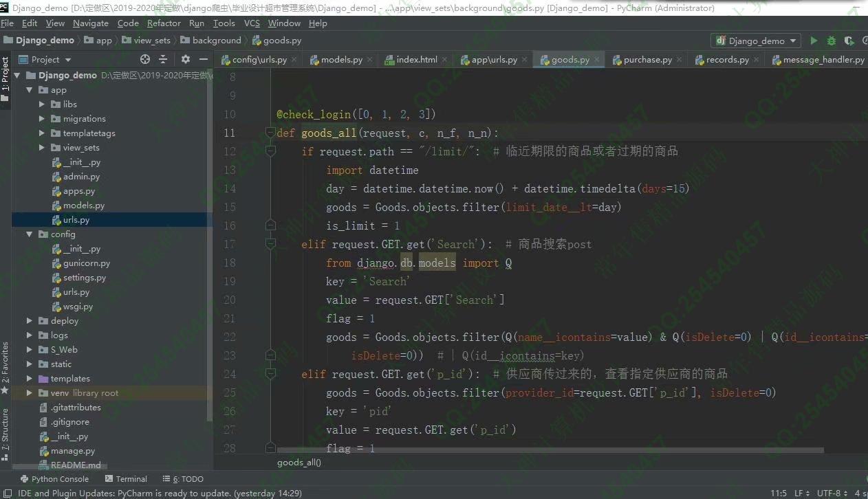Viewport: 868px width, 499px height.
Task: Close the records.py tab
Action: click(x=756, y=60)
